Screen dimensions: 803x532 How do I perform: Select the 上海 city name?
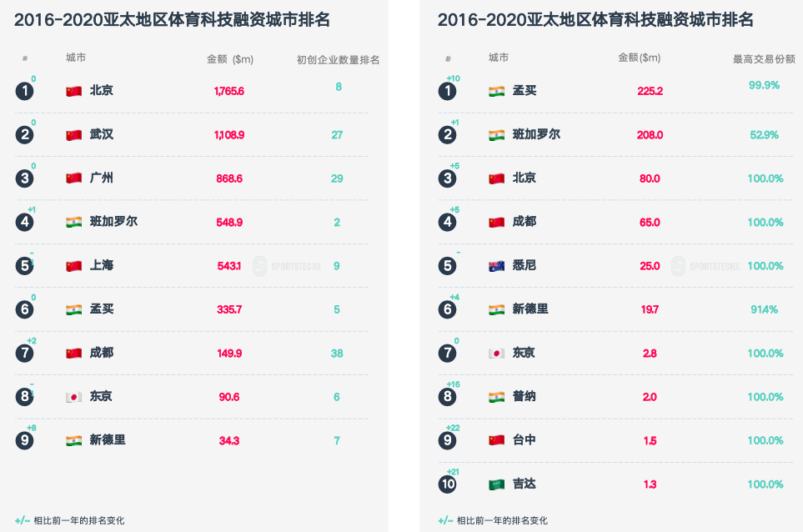click(x=102, y=266)
